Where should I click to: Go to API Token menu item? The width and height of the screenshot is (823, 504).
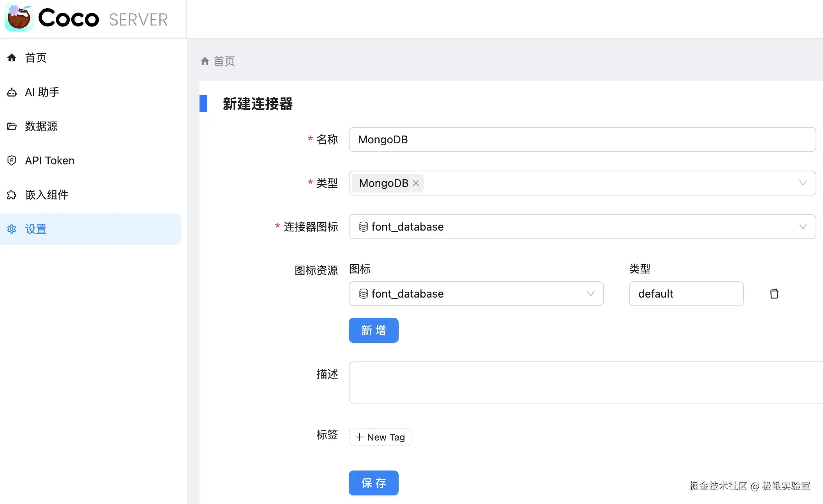pos(49,160)
